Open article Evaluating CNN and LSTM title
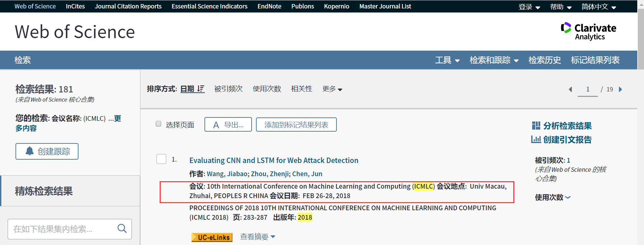 (273, 160)
